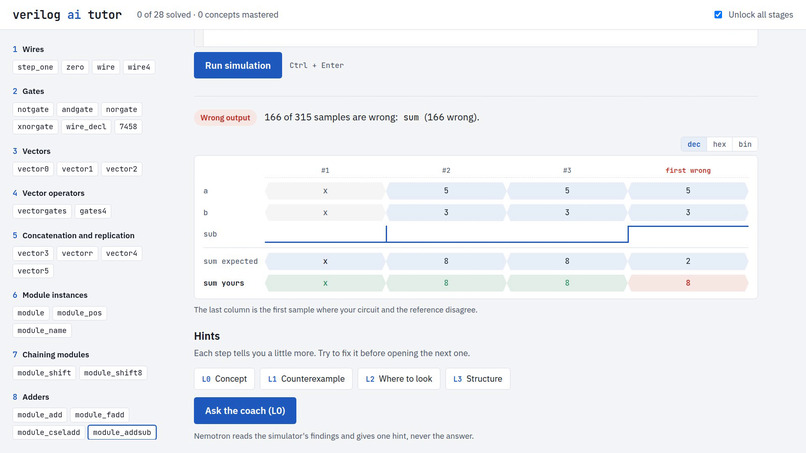806x453 pixels.
Task: Open the vectorgates problem
Action: (42, 211)
